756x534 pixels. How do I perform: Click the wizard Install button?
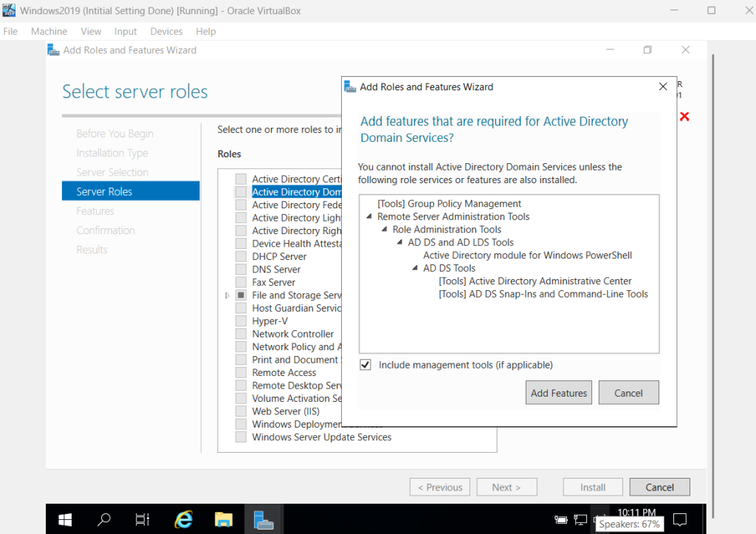[593, 487]
